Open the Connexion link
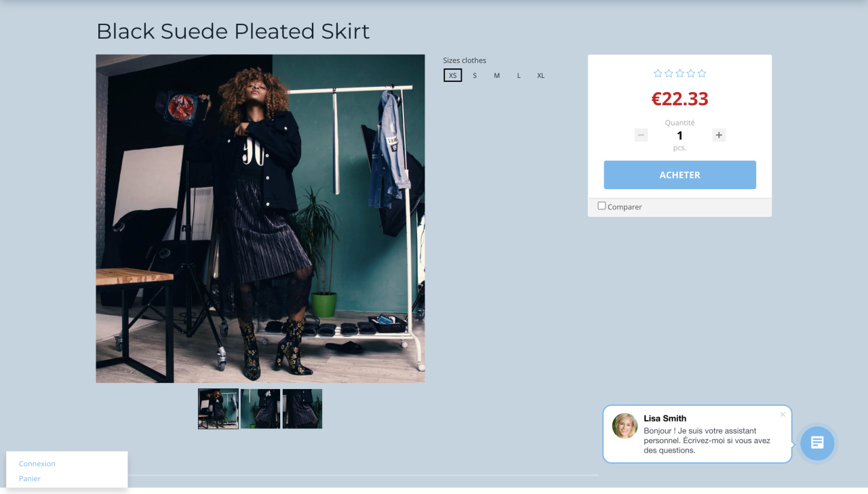 [x=37, y=464]
